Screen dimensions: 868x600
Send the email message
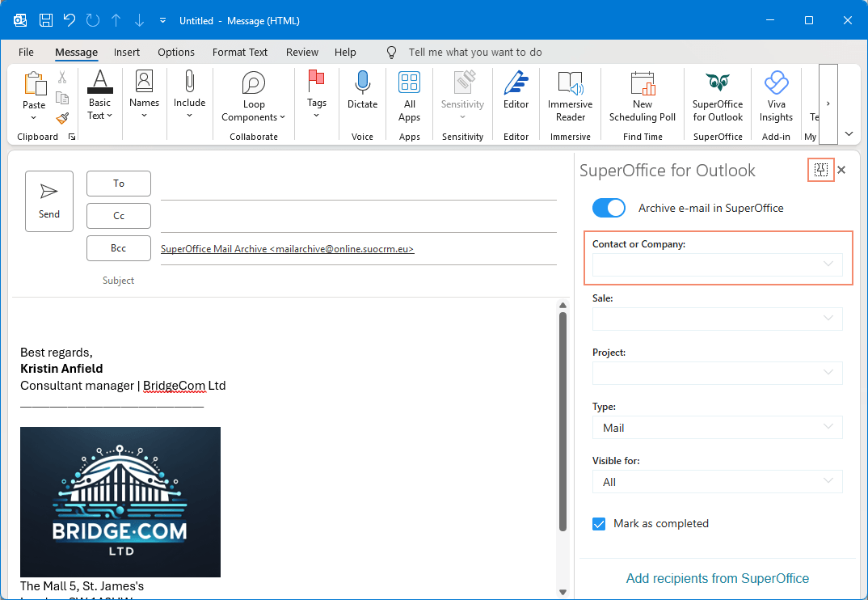49,201
